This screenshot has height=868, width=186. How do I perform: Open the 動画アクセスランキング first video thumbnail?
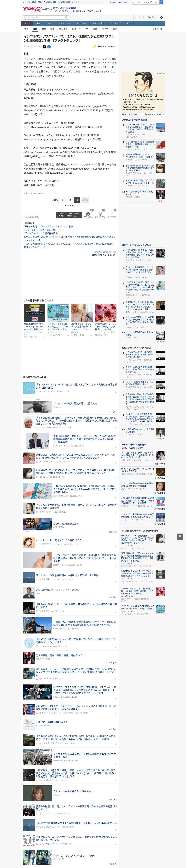[160, 355]
